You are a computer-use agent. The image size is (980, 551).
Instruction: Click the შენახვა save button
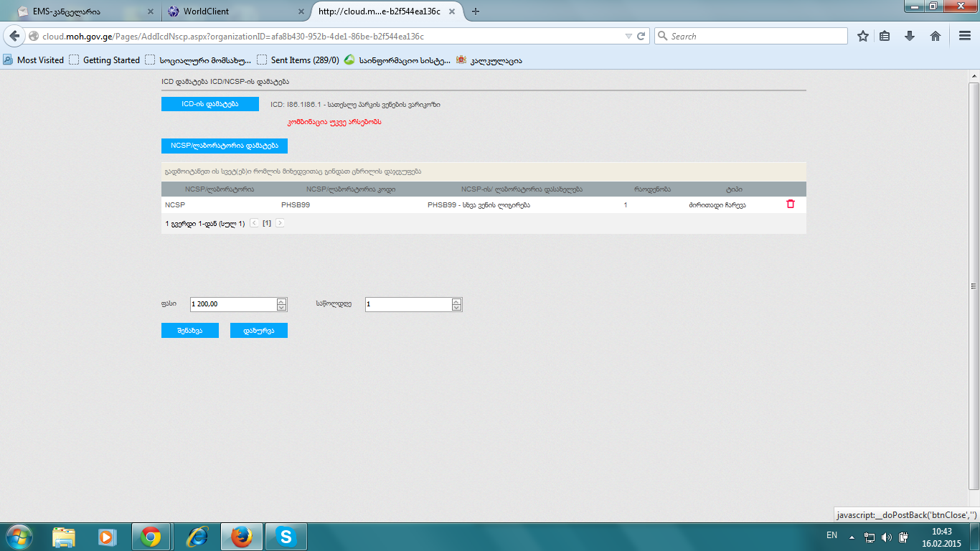coord(189,331)
